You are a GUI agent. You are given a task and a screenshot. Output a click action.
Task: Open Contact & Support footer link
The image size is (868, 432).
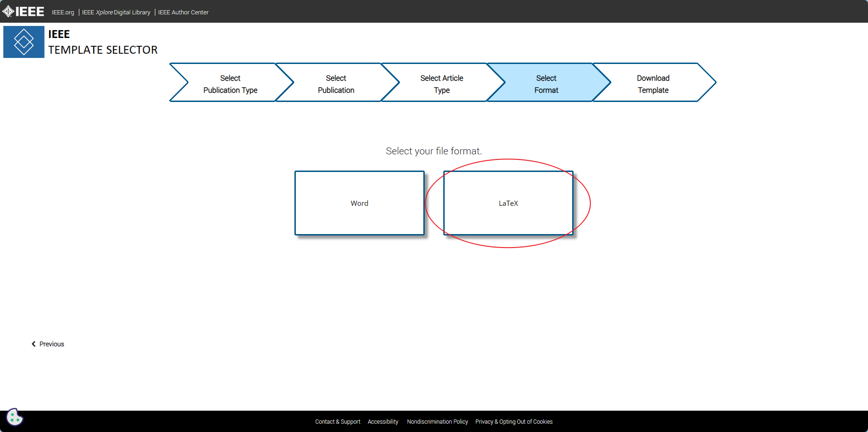point(338,422)
